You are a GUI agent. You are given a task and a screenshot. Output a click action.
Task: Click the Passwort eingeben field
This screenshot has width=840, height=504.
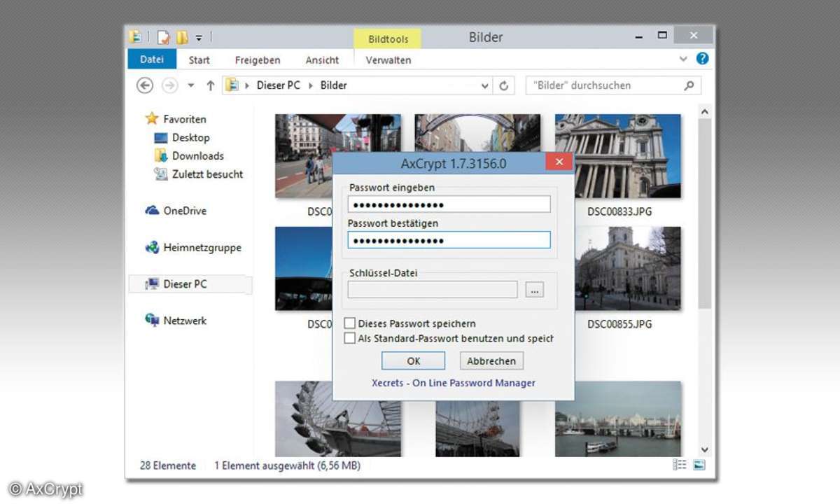click(449, 204)
